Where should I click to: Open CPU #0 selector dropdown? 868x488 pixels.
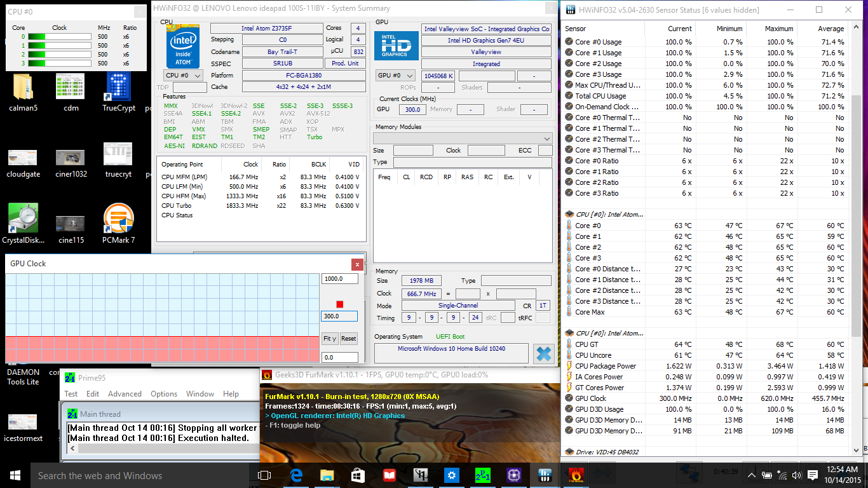click(x=184, y=75)
